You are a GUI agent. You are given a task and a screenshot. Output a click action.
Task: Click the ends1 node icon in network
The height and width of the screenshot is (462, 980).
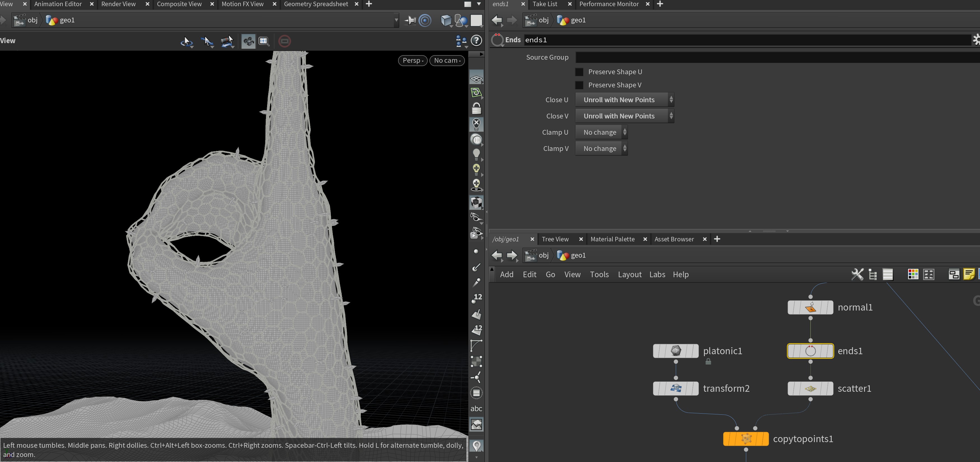pos(810,351)
